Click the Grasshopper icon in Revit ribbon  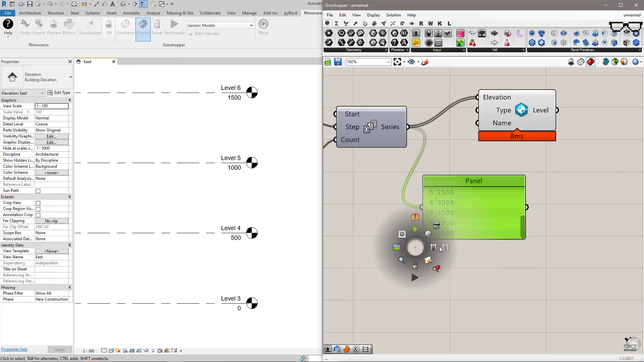click(x=90, y=27)
